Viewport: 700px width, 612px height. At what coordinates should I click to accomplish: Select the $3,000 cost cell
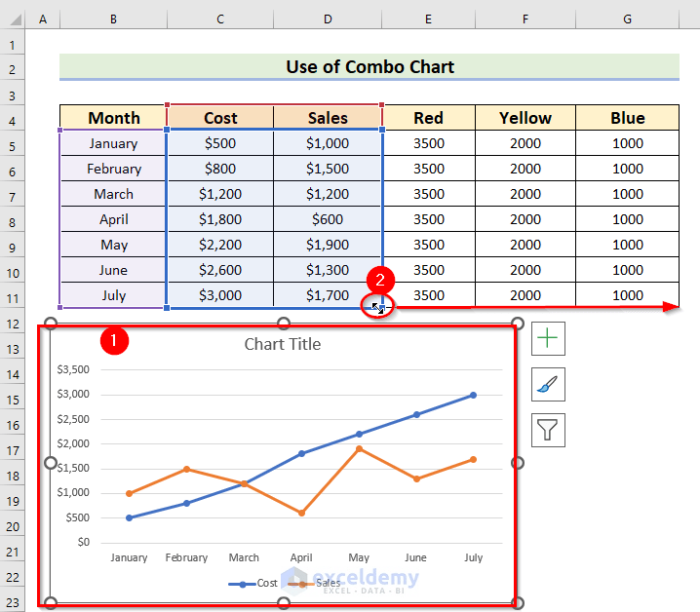(220, 295)
